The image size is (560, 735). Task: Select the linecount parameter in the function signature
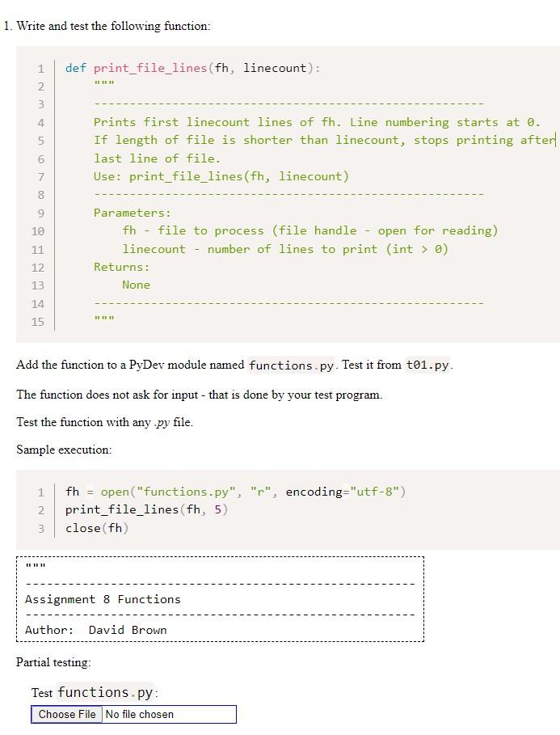273,68
